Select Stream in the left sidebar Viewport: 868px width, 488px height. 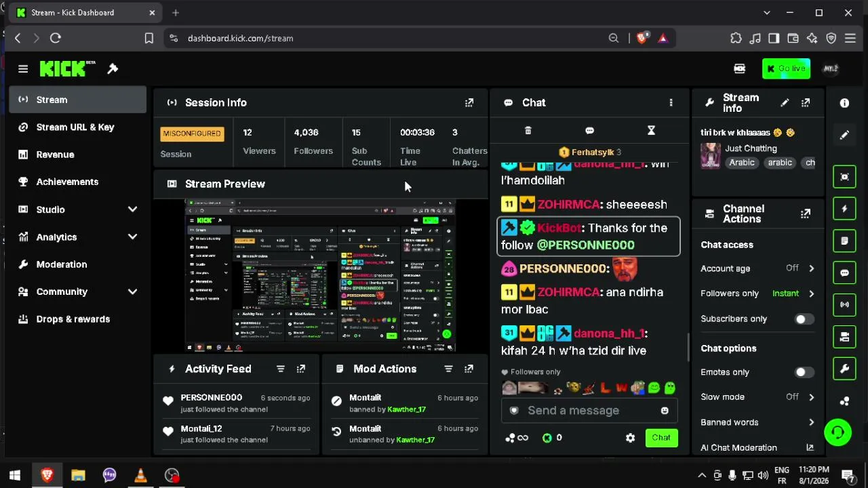[78, 100]
